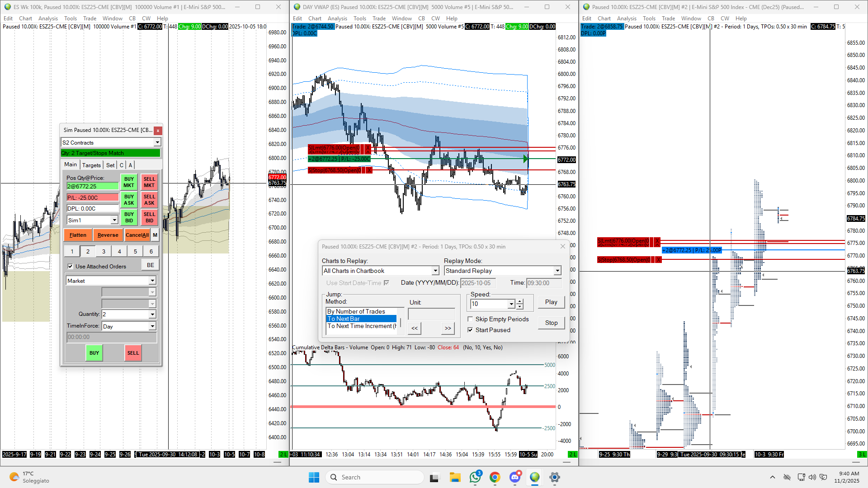The width and height of the screenshot is (868, 488).
Task: Toggle Use Attached Orders checkbox
Action: [70, 267]
